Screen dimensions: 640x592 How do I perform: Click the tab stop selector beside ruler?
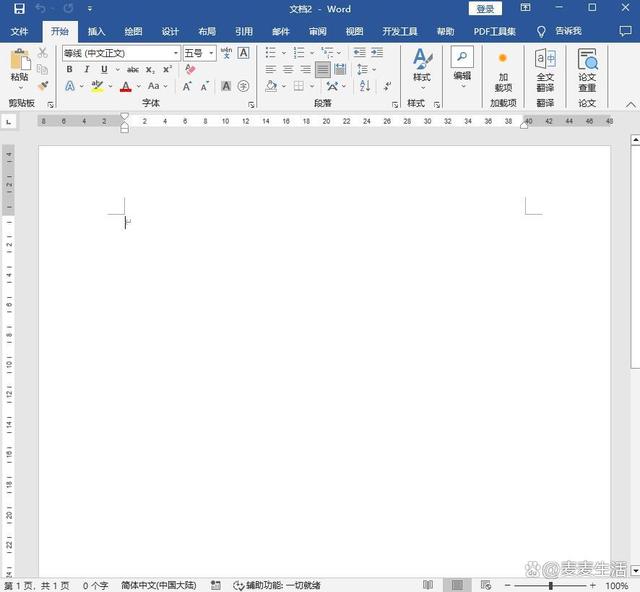(x=9, y=122)
